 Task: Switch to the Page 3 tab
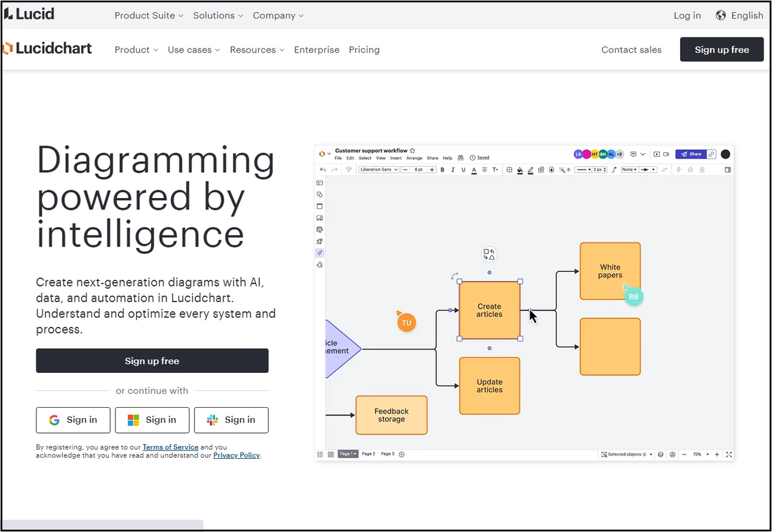[387, 454]
